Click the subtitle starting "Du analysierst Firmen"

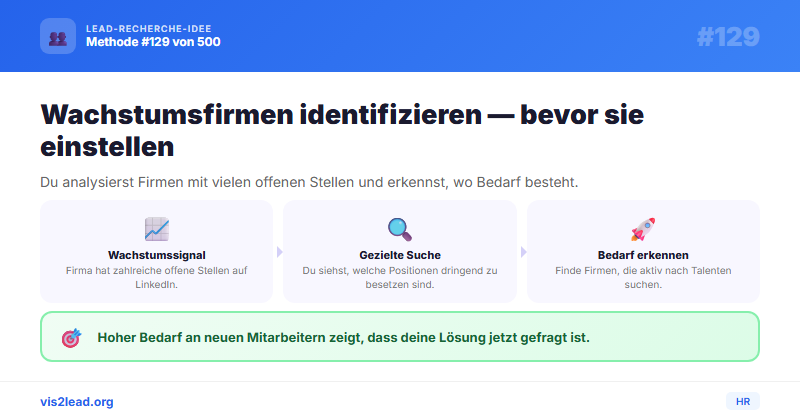(x=309, y=182)
